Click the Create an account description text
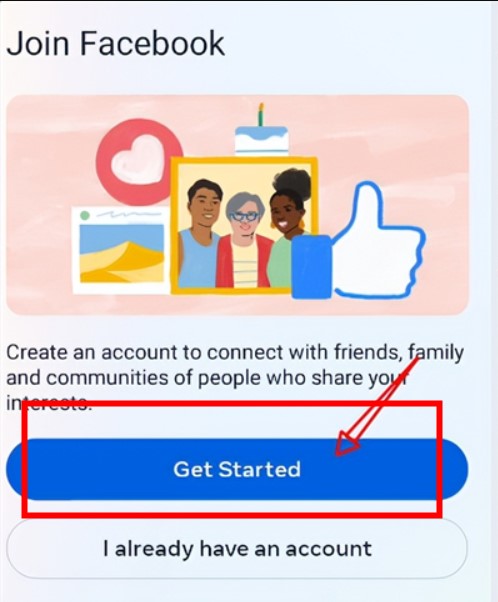 pos(235,378)
